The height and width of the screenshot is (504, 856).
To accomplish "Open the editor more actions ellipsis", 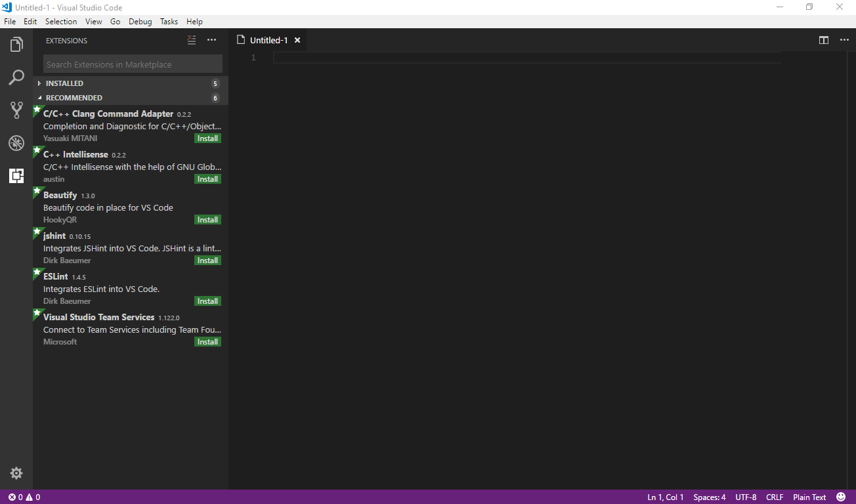I will click(844, 40).
